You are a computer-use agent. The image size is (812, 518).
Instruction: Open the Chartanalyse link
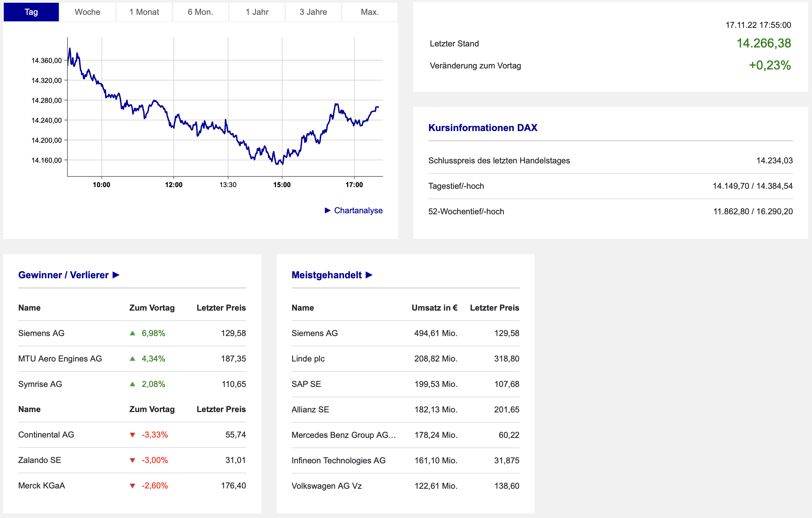(358, 210)
